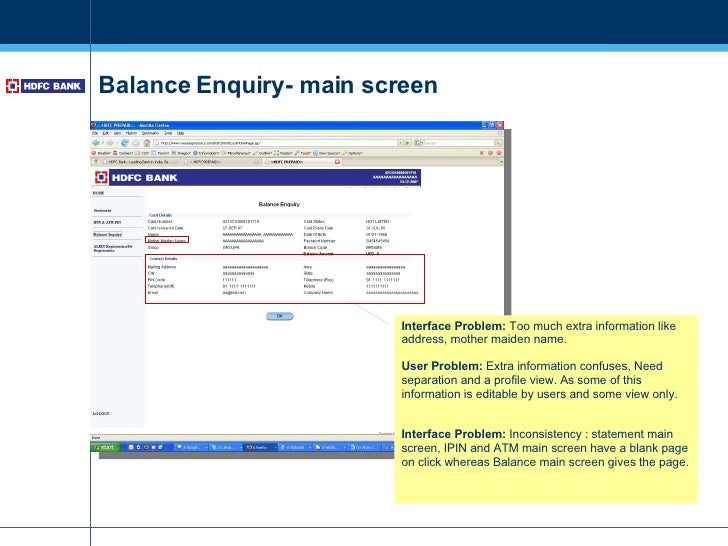
Task: Click the Firefox forward arrow
Action: [x=110, y=143]
